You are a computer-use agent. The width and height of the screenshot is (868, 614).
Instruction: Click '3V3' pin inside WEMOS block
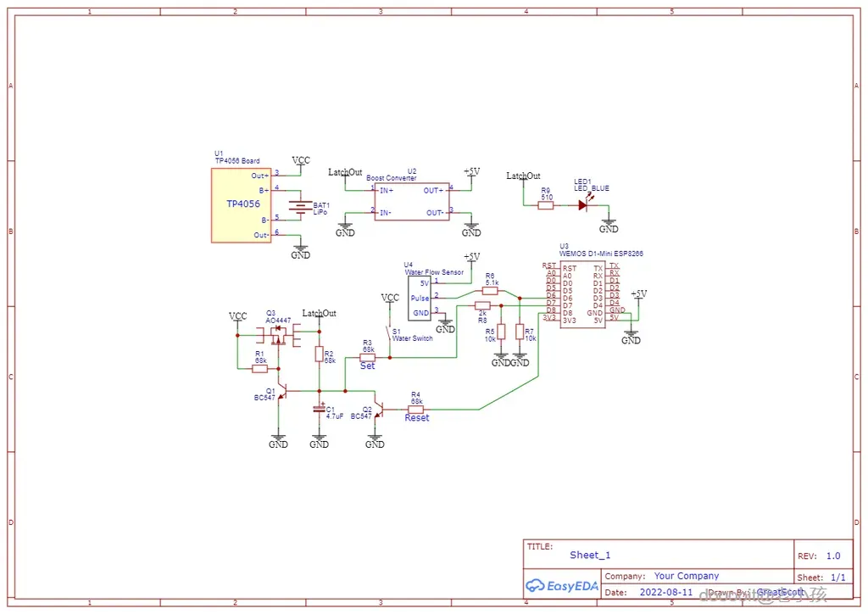coord(569,321)
